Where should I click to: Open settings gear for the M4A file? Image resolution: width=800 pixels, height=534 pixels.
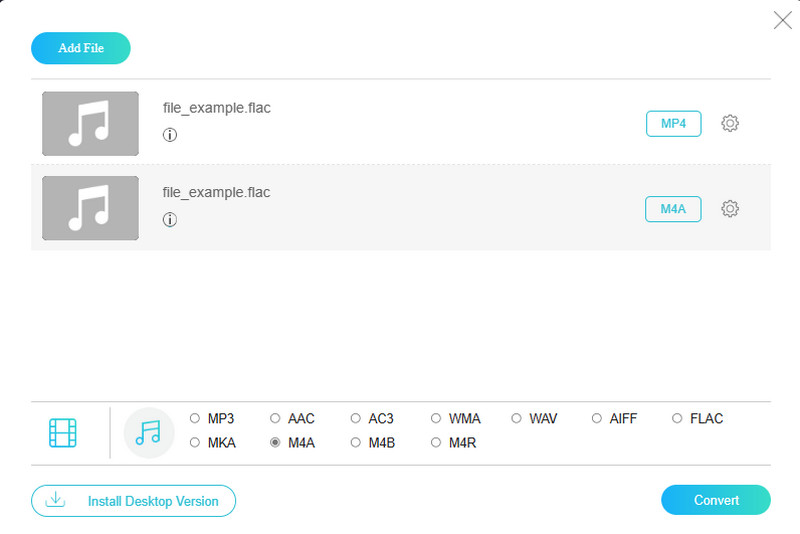click(x=730, y=208)
